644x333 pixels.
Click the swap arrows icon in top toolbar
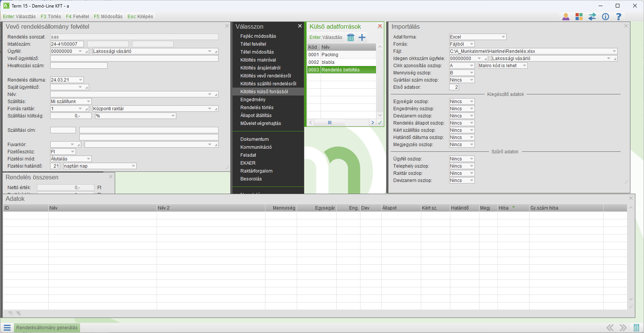click(592, 17)
